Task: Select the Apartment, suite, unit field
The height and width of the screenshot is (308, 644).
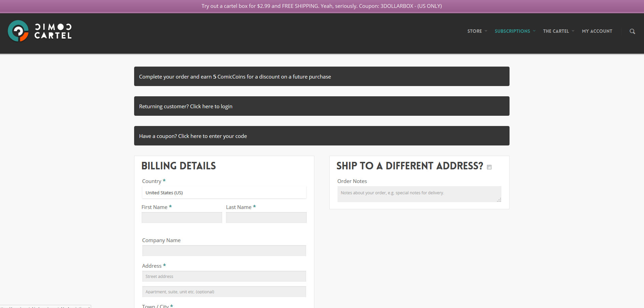Action: tap(224, 292)
